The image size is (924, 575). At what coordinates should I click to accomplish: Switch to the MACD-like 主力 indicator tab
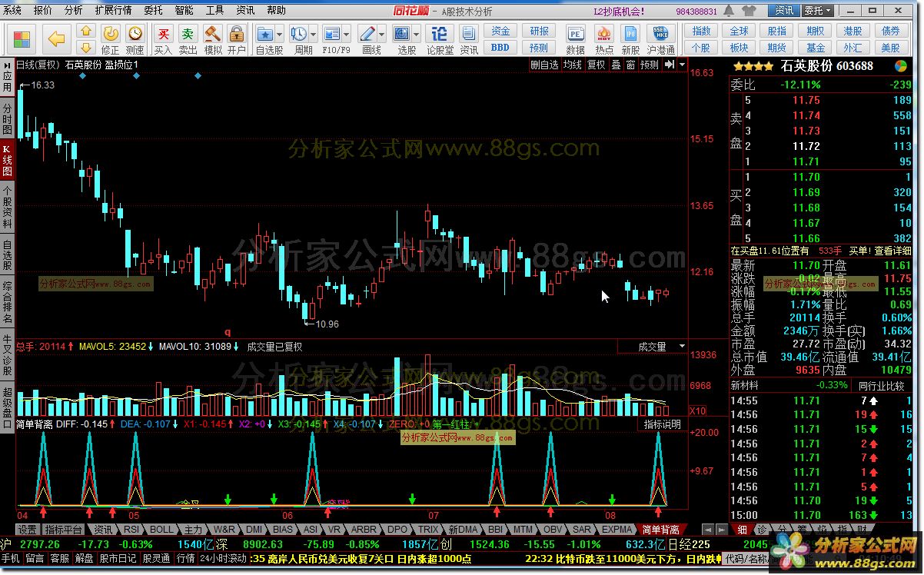pos(194,530)
